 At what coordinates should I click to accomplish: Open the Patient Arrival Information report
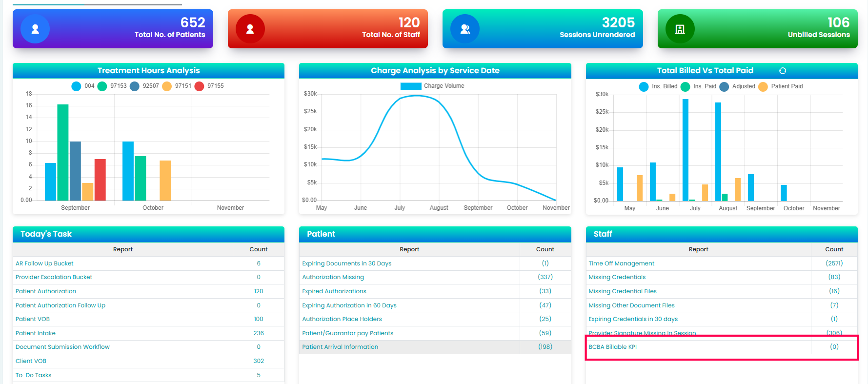[x=340, y=347]
